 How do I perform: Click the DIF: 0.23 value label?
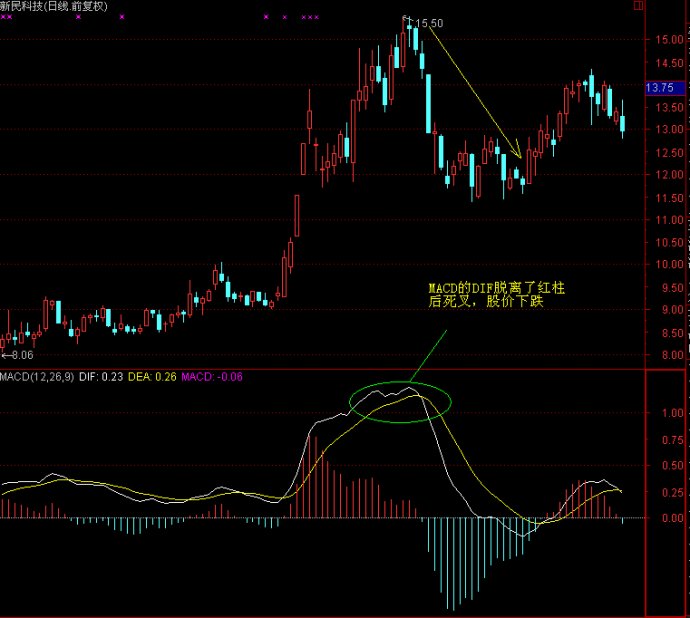click(x=103, y=376)
